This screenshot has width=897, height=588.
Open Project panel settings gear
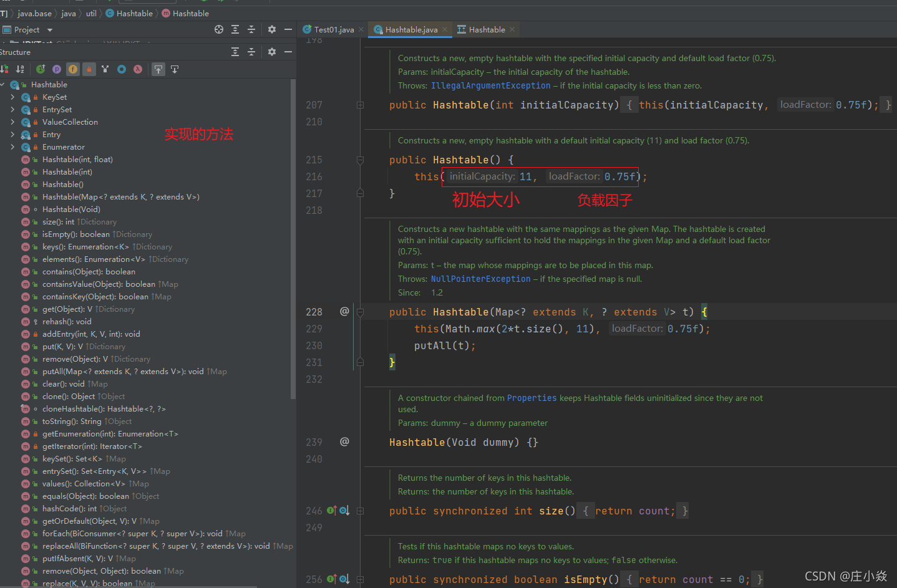272,29
